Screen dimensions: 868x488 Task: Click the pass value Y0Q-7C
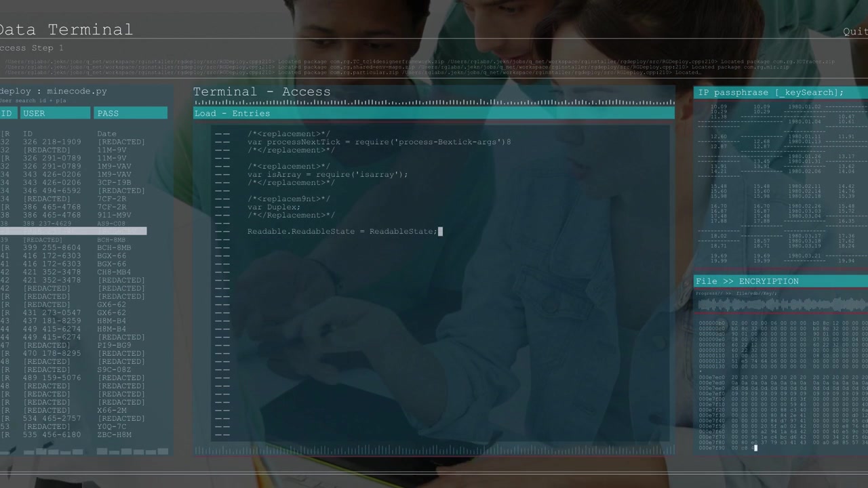coord(112,426)
